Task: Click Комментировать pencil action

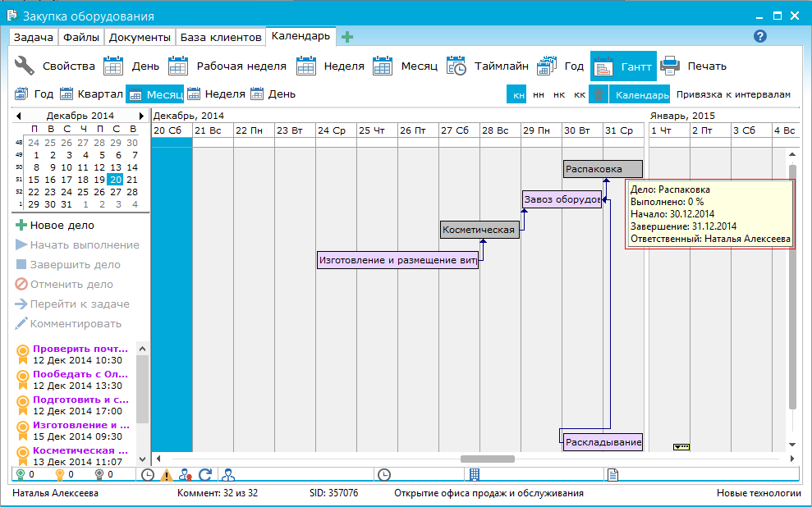Action: coord(68,323)
